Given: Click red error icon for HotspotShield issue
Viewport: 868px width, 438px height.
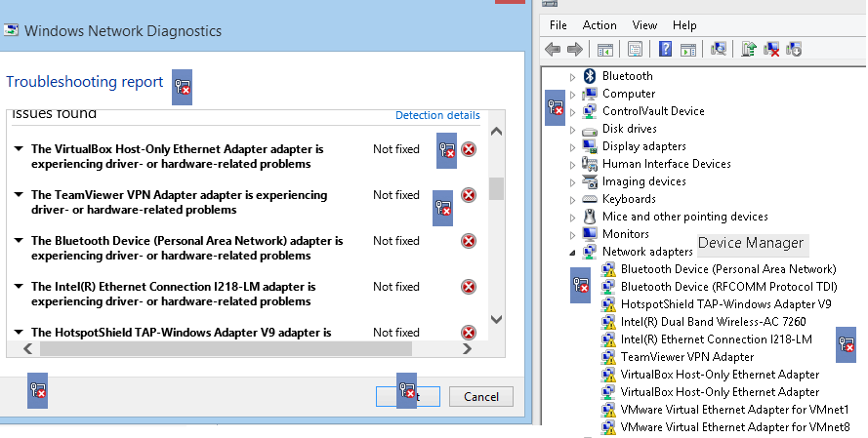Looking at the screenshot, I should click(469, 333).
